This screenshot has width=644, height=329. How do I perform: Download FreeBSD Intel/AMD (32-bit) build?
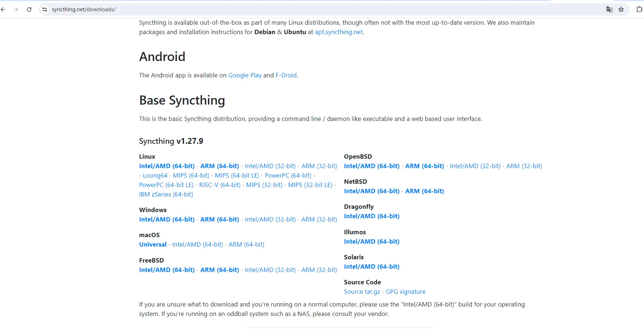pyautogui.click(x=270, y=270)
